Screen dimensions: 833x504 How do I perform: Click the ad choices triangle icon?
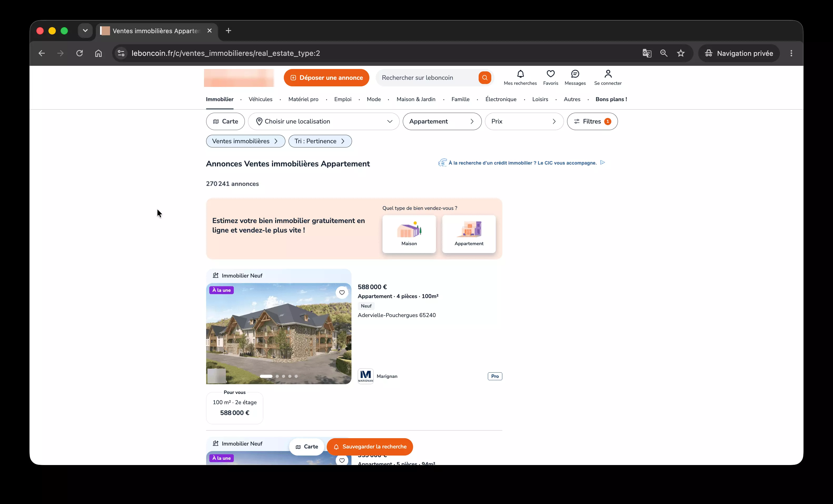[602, 162]
